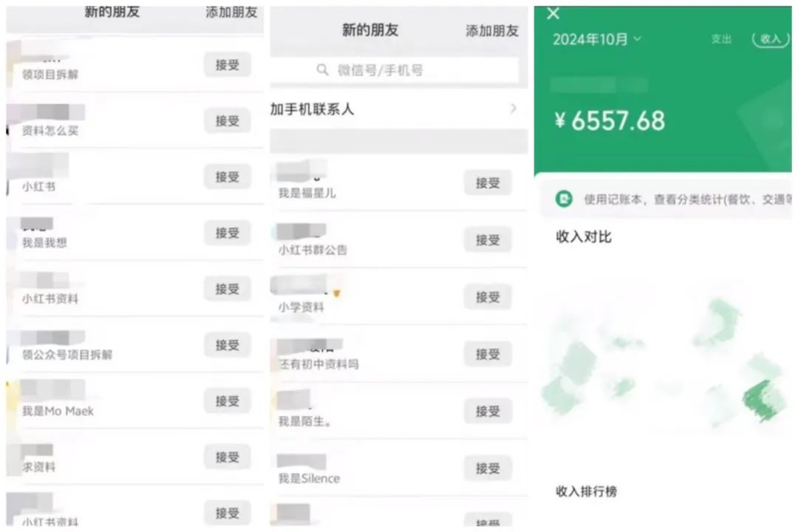
Task: Accept request from 领项目拆解
Action: click(x=227, y=65)
